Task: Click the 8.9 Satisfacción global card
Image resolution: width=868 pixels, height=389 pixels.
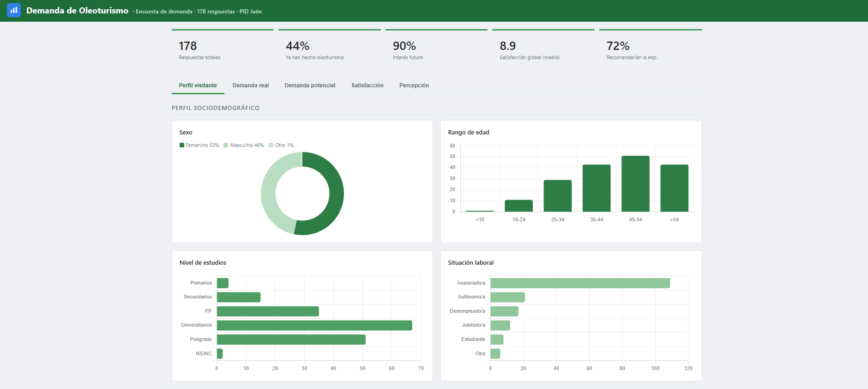Action: click(x=543, y=49)
